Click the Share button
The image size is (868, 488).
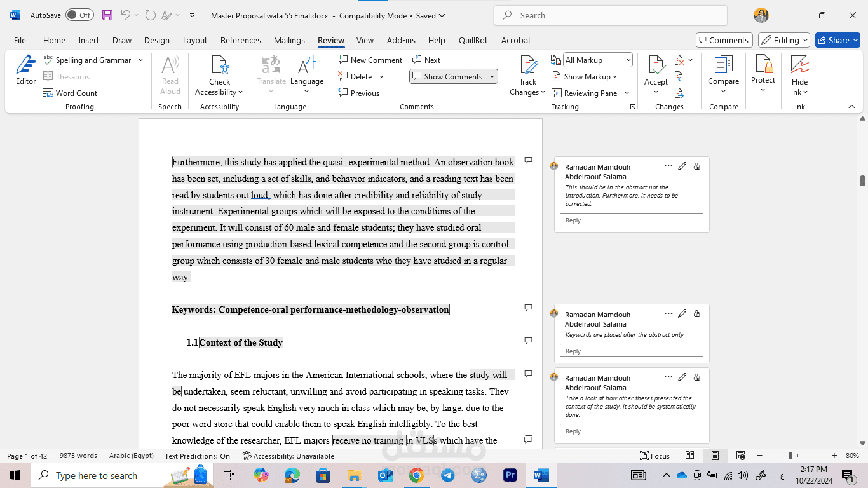(x=837, y=40)
